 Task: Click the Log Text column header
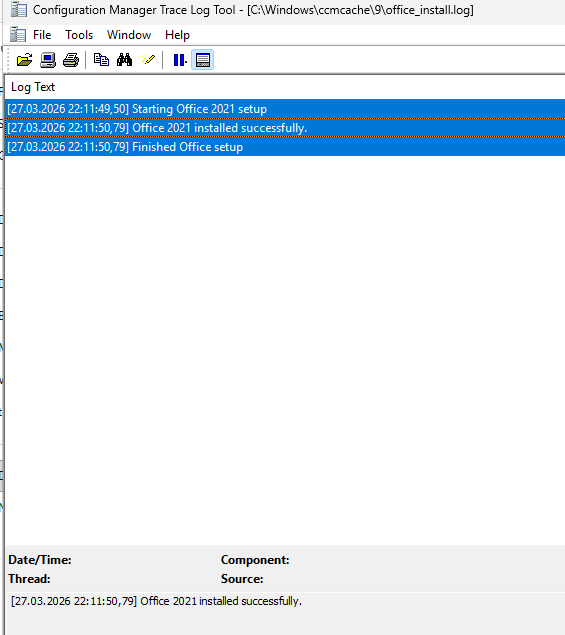tap(285, 87)
